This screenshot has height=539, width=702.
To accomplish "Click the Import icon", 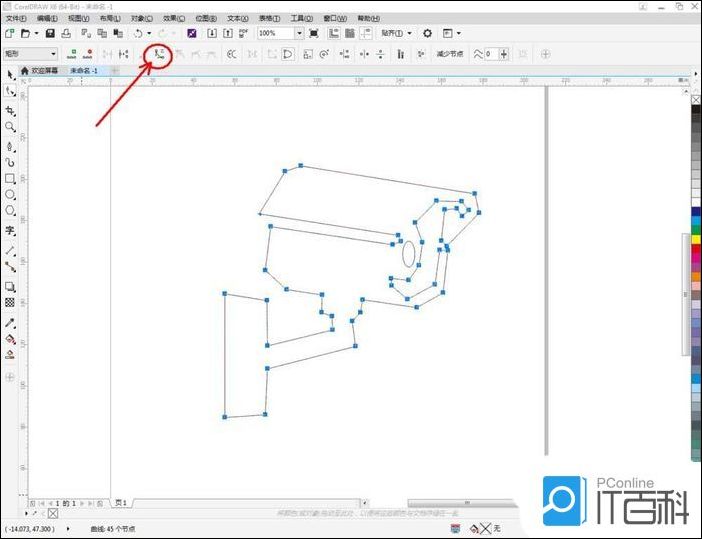I will (212, 33).
